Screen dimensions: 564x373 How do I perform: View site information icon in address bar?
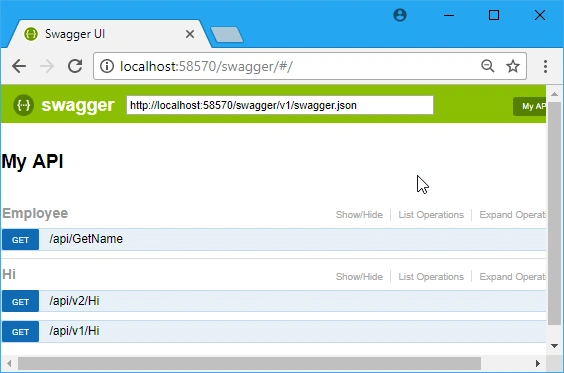click(107, 66)
